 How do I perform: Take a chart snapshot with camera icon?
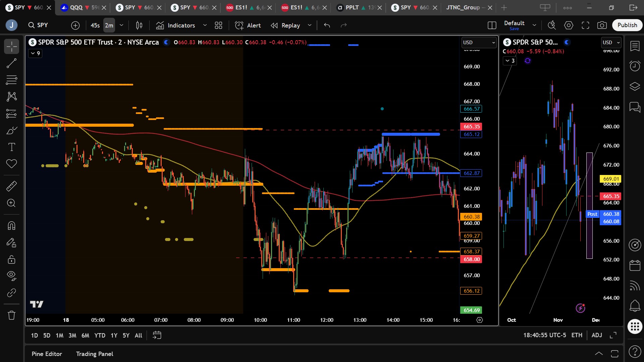tap(602, 25)
